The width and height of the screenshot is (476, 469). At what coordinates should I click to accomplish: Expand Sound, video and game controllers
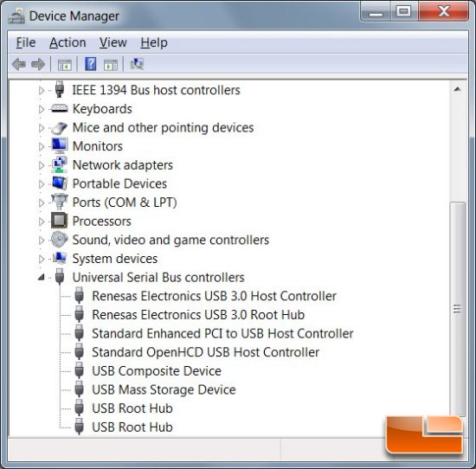[42, 240]
